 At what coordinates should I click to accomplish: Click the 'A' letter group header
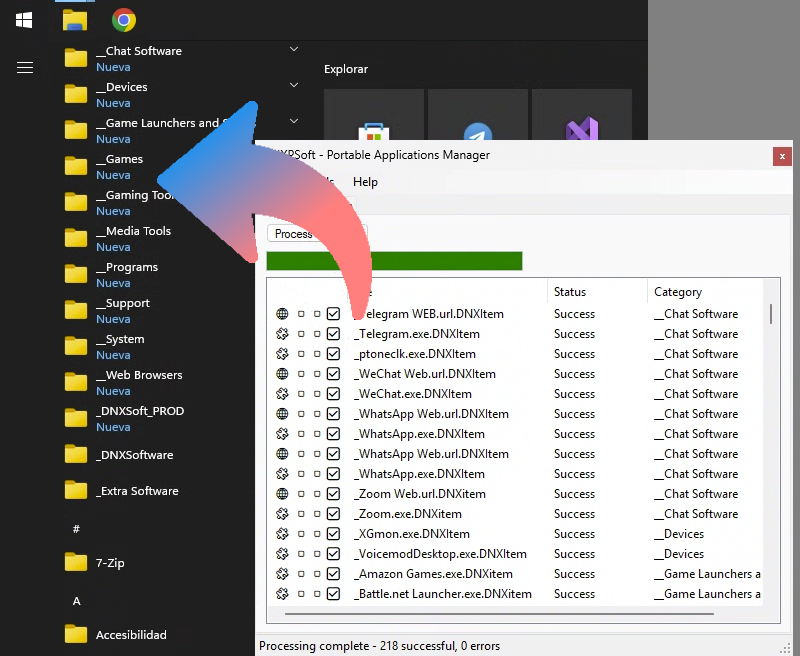pos(77,601)
